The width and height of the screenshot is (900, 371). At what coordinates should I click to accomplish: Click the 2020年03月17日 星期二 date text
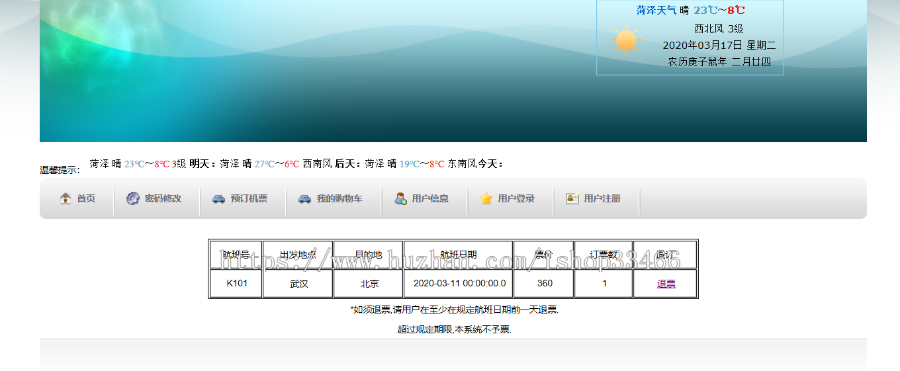[x=719, y=45]
